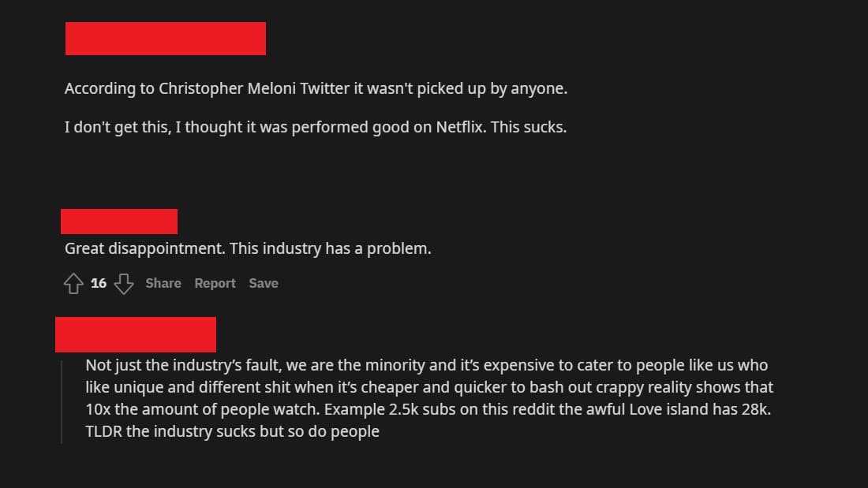The height and width of the screenshot is (488, 868).
Task: Click the line "According to Christopher Meloni Twitter"
Action: (x=316, y=88)
